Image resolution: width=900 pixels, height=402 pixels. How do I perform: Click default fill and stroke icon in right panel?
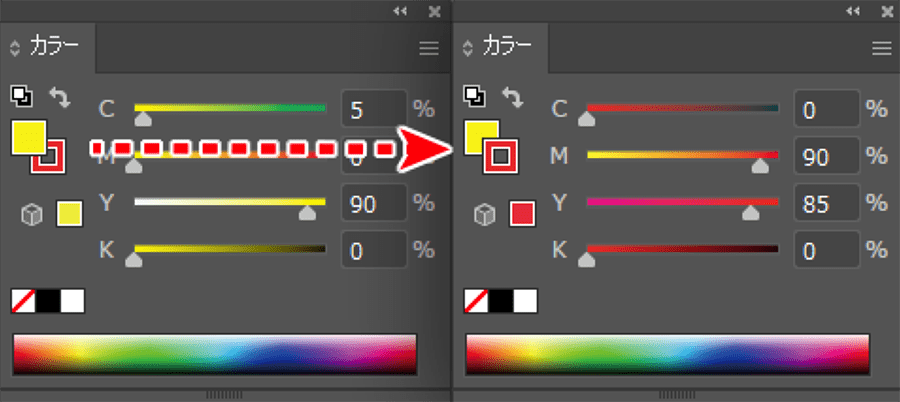[x=475, y=96]
